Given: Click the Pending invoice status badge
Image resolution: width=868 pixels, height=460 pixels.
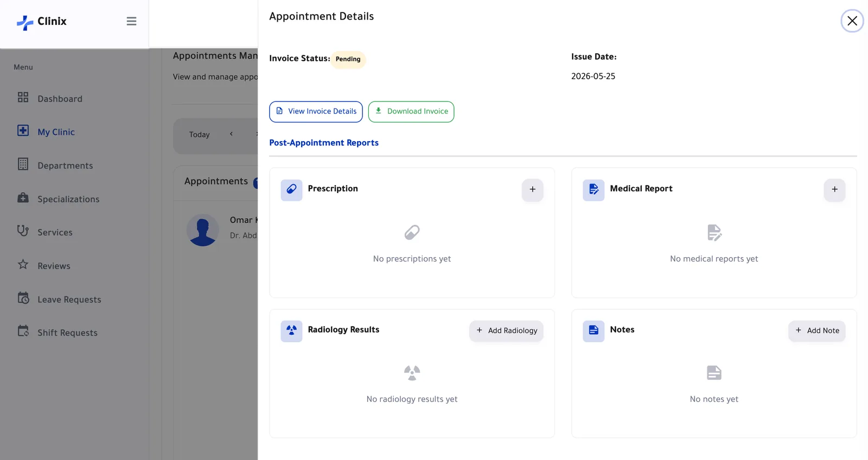Looking at the screenshot, I should [348, 59].
